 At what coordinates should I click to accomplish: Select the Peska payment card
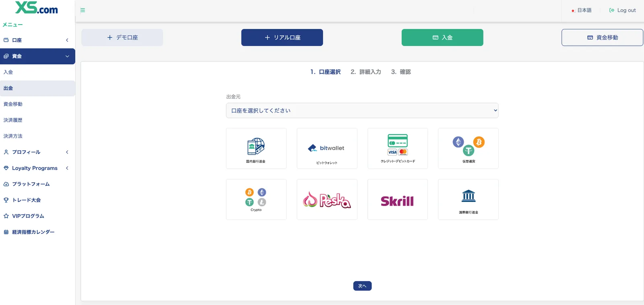pyautogui.click(x=327, y=200)
